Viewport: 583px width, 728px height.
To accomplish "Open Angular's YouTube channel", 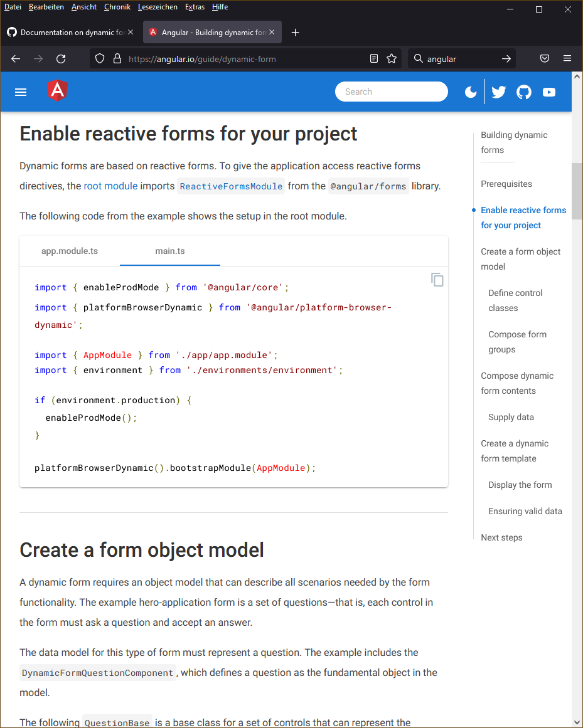I will [548, 92].
